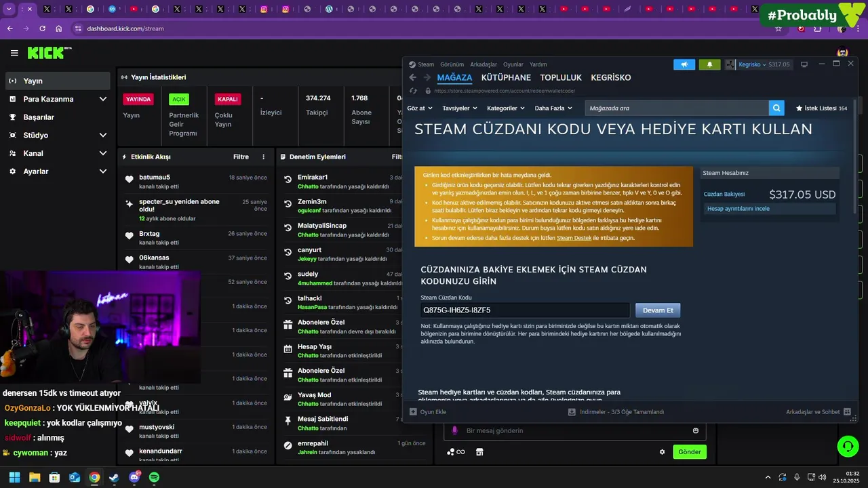Go to Chrome home page

[59, 28]
